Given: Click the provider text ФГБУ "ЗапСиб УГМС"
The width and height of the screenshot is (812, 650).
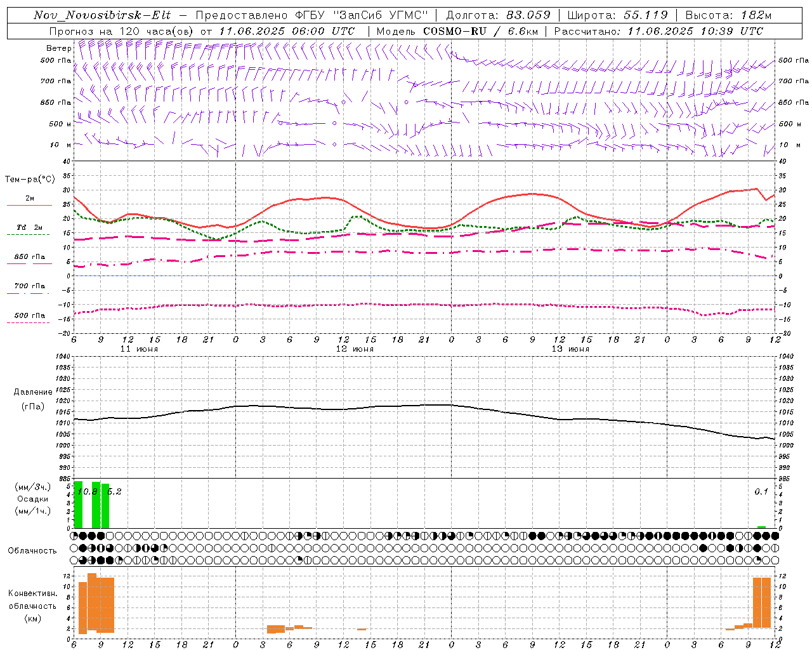Looking at the screenshot, I should tap(362, 15).
